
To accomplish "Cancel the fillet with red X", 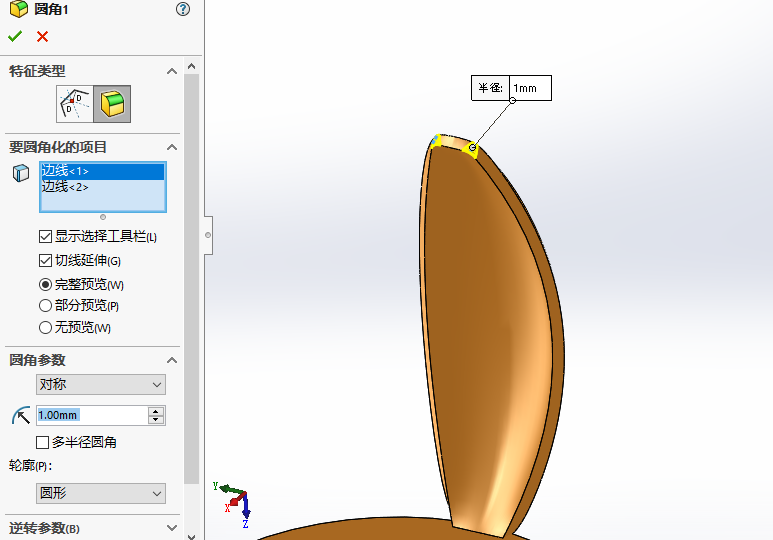I will coord(42,36).
